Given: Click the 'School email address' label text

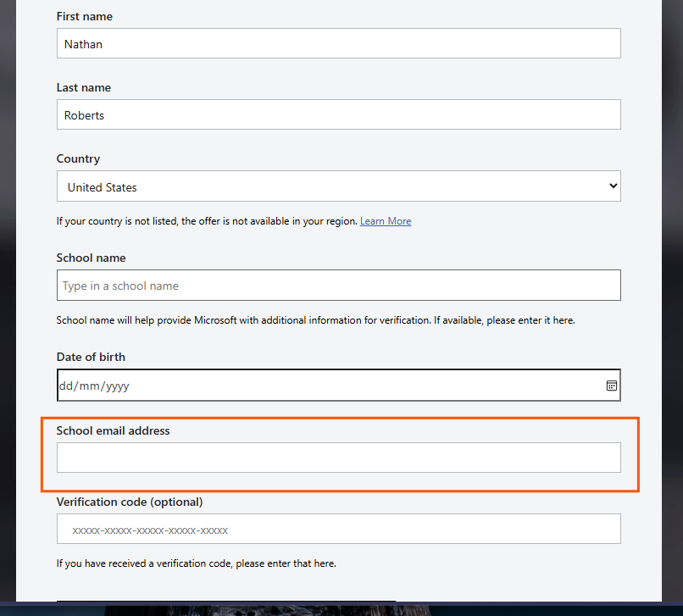Looking at the screenshot, I should (x=114, y=430).
